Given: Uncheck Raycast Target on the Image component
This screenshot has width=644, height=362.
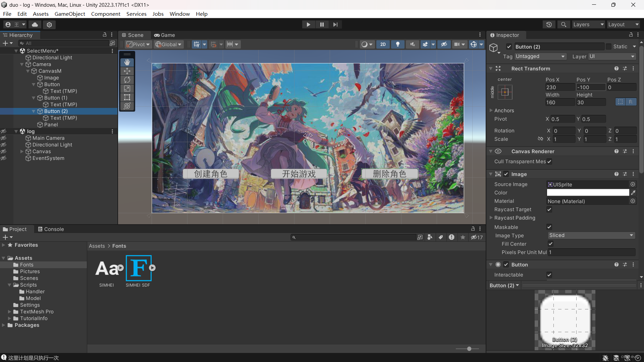Looking at the screenshot, I should click(549, 209).
